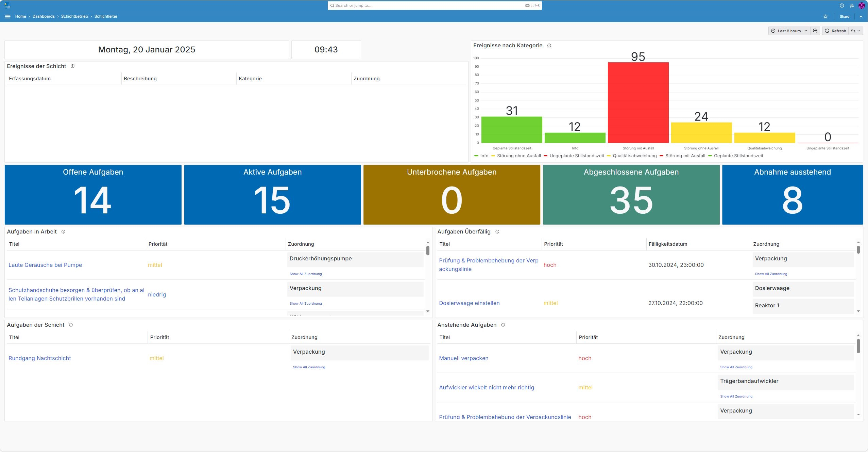Toggle Qualitätsabweichung legend entry
This screenshot has height=452, width=868.
coord(634,156)
